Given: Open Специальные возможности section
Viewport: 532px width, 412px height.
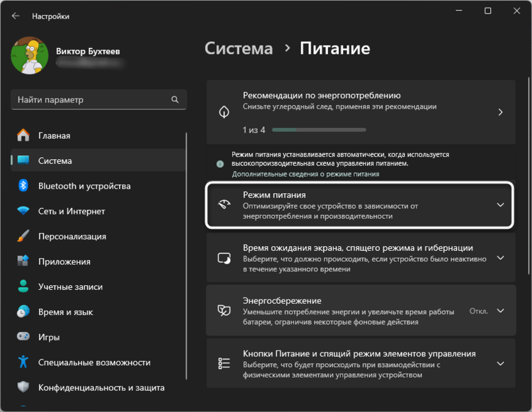Looking at the screenshot, I should click(98, 362).
